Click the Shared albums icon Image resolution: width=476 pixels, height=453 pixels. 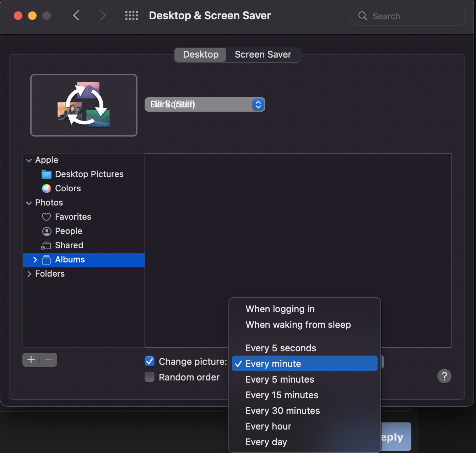[46, 245]
